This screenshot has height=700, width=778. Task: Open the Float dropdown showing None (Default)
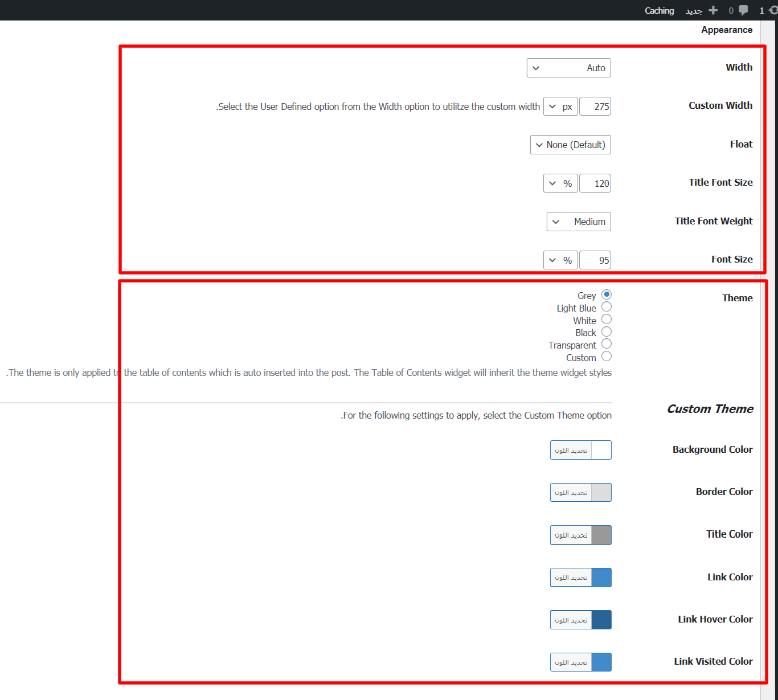click(570, 145)
